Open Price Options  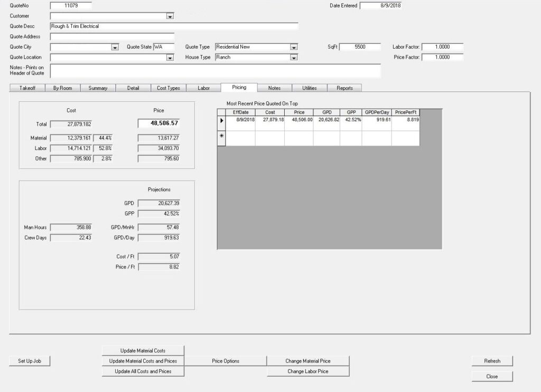226,361
